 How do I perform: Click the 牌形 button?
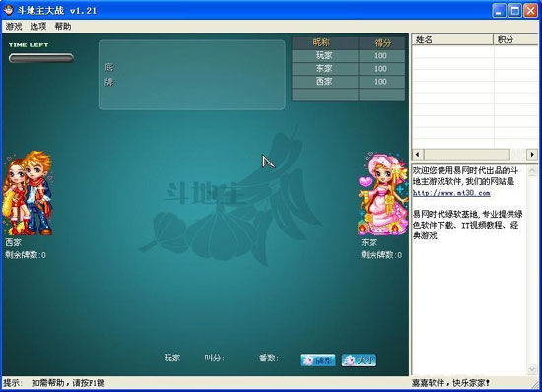[317, 360]
